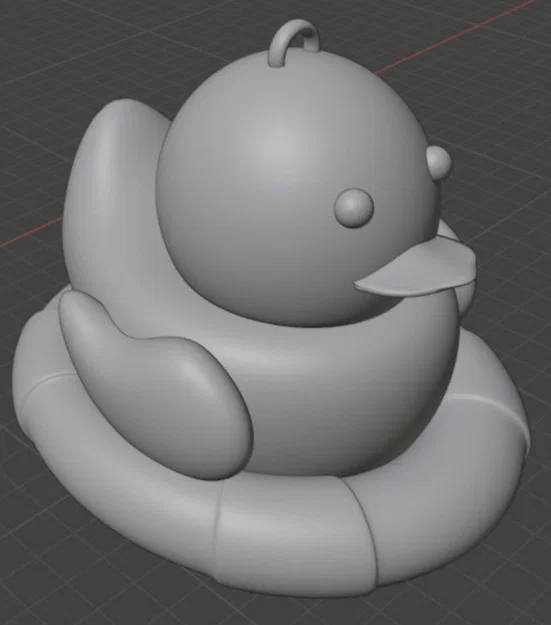This screenshot has width=551, height=625.
Task: Select the duck's far eye at head edge
Action: tap(439, 163)
